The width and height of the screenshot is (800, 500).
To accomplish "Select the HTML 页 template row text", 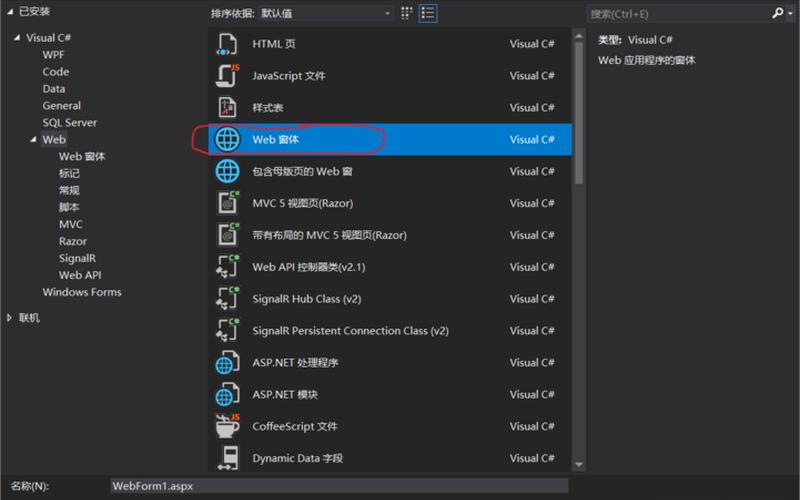I will [274, 44].
